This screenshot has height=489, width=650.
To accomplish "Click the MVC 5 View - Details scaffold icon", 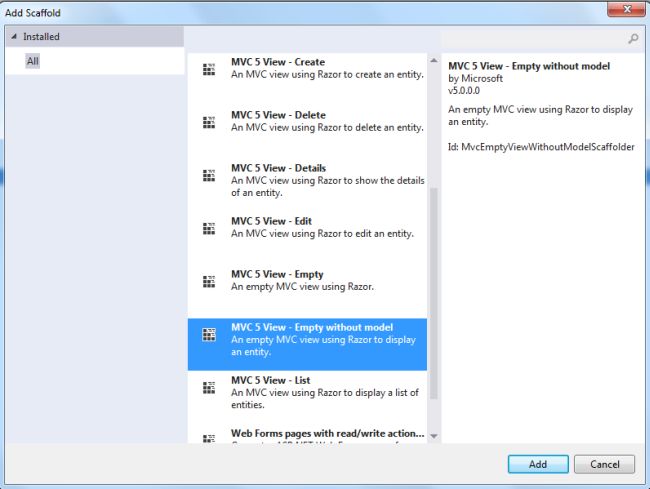I will coord(209,175).
